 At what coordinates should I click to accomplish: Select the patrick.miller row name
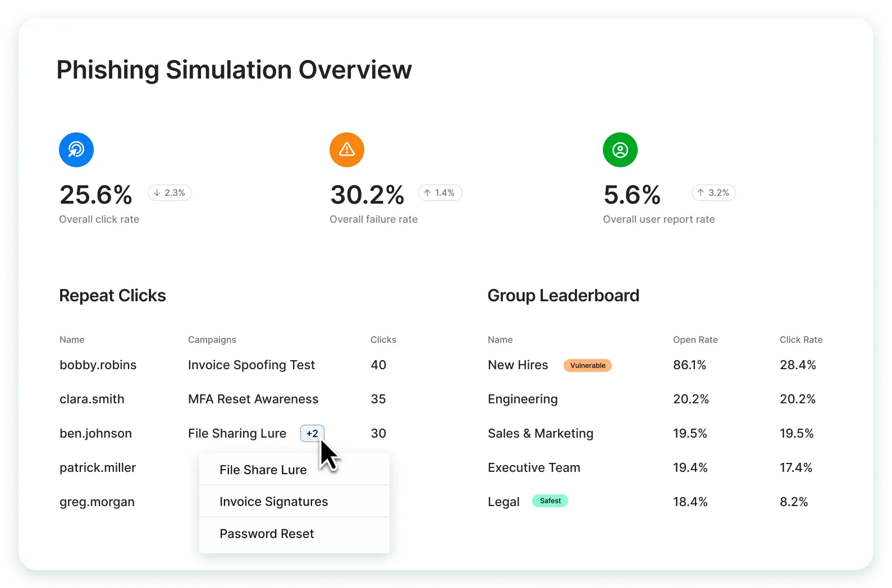(x=98, y=467)
